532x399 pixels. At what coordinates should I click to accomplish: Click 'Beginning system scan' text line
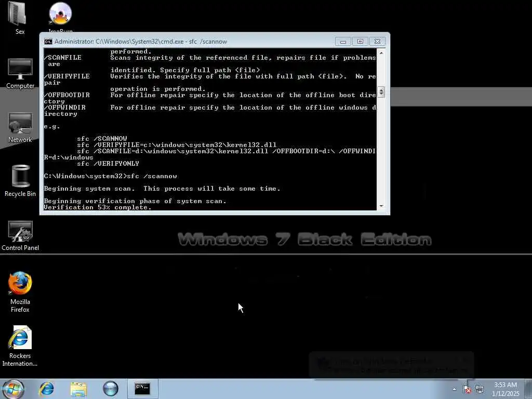click(x=162, y=189)
